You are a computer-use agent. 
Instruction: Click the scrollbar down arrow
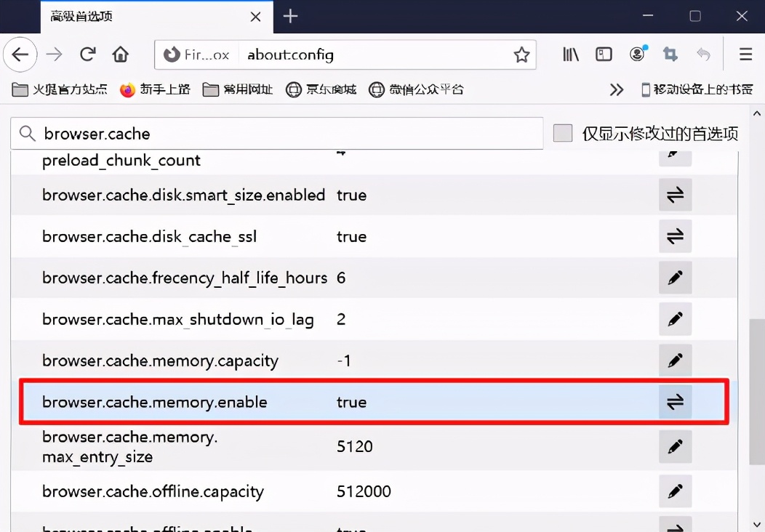tap(757, 525)
